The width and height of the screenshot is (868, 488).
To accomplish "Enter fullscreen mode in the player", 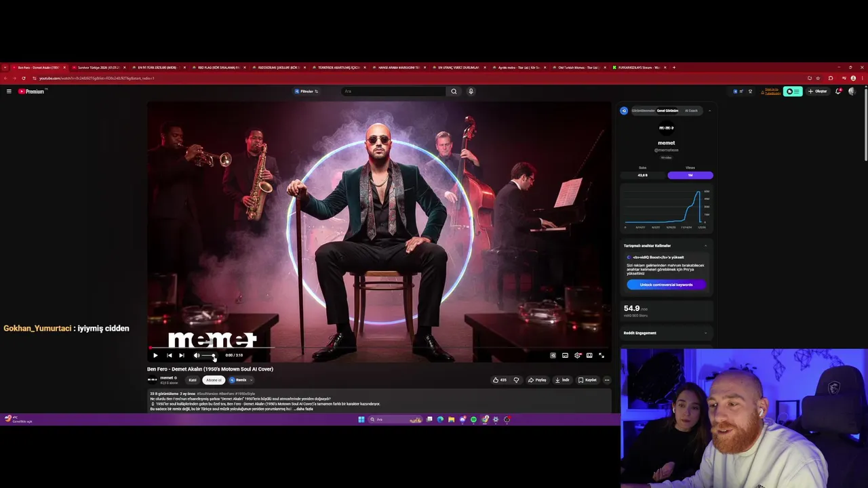I will point(601,355).
